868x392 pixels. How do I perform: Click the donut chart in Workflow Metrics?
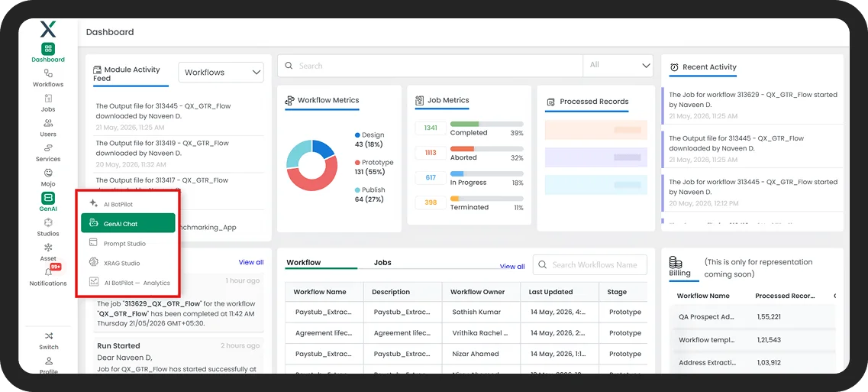pos(312,165)
